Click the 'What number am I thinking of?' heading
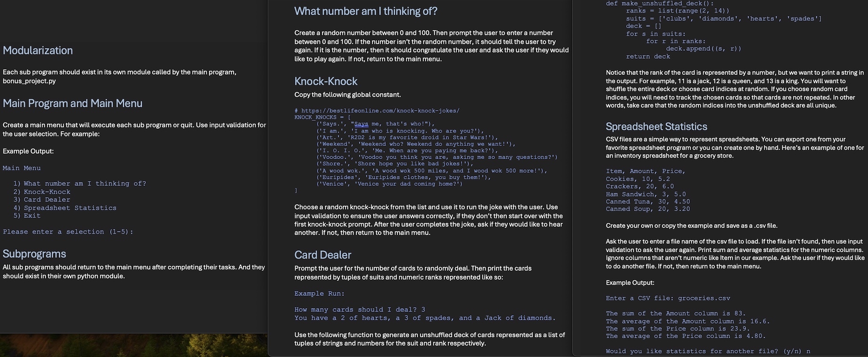868x357 pixels. point(366,11)
